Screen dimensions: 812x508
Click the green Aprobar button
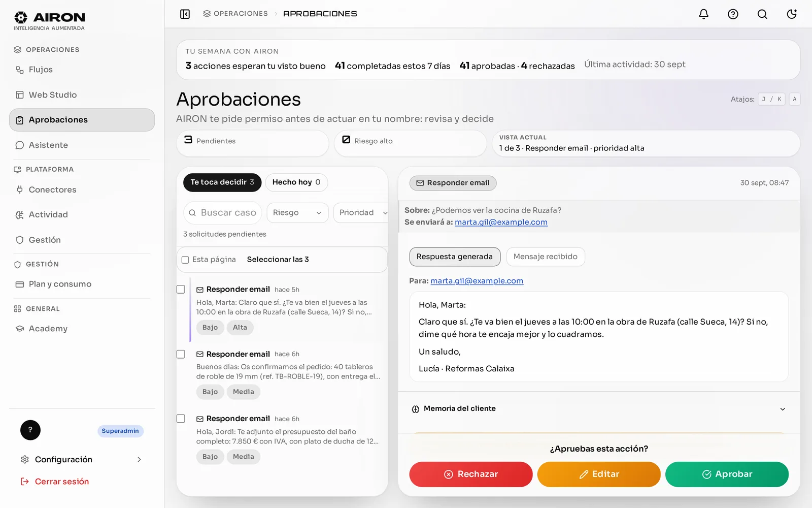pos(727,474)
